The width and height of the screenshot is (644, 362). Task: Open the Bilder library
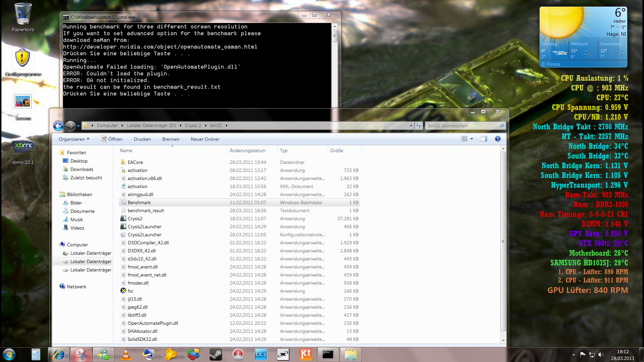point(76,203)
